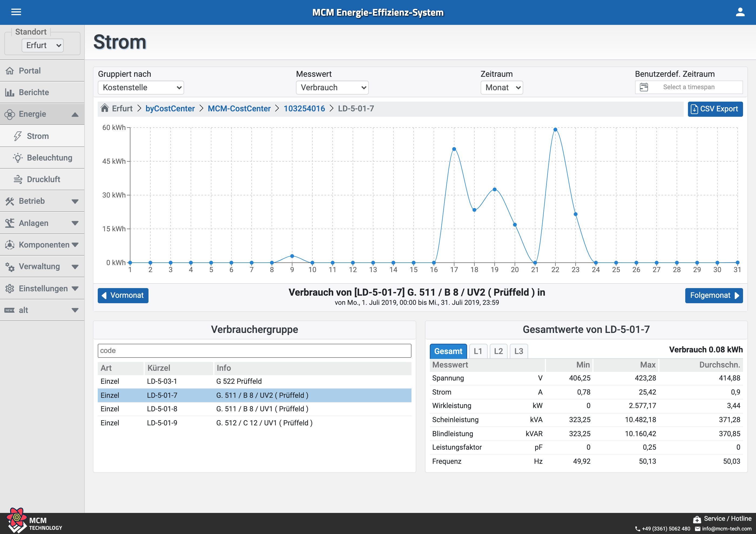Select the LD-5-01-9 row
Screen dimensions: 756x534
click(254, 423)
